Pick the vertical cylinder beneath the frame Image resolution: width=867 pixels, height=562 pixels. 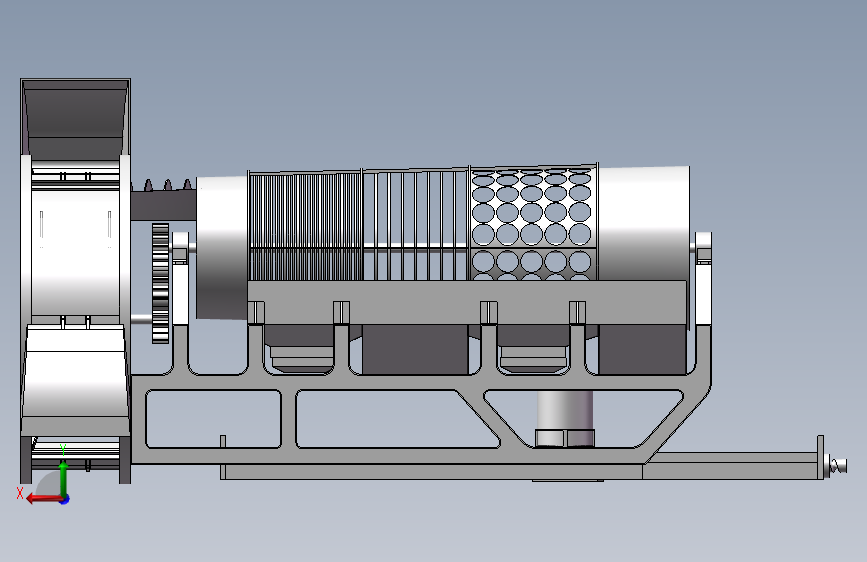(x=565, y=411)
